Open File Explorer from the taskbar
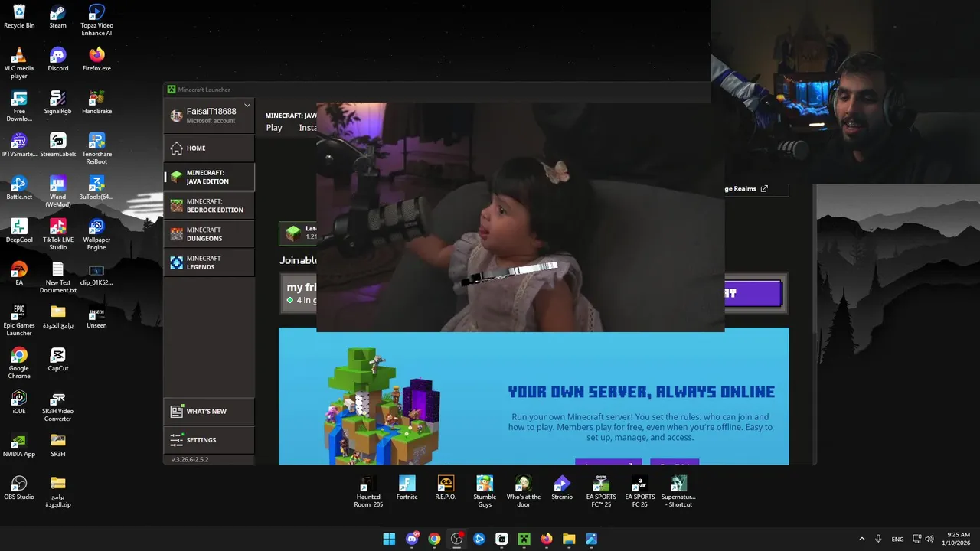The width and height of the screenshot is (980, 551). [569, 539]
